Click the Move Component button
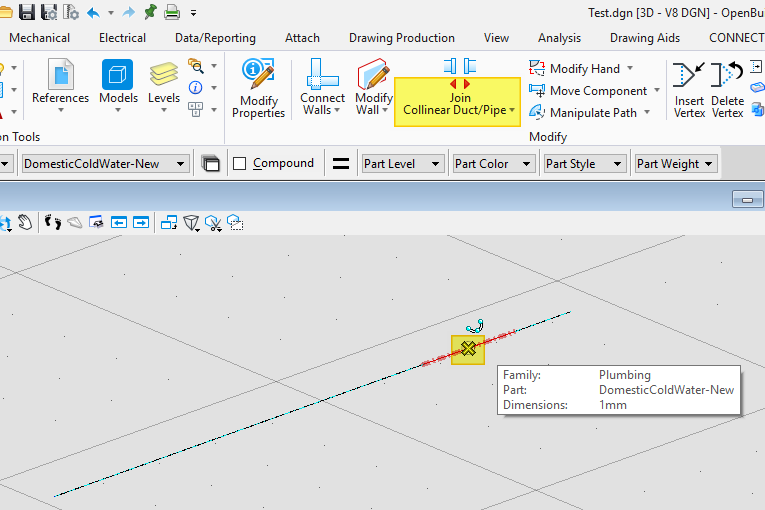Image resolution: width=765 pixels, height=510 pixels. click(x=596, y=91)
